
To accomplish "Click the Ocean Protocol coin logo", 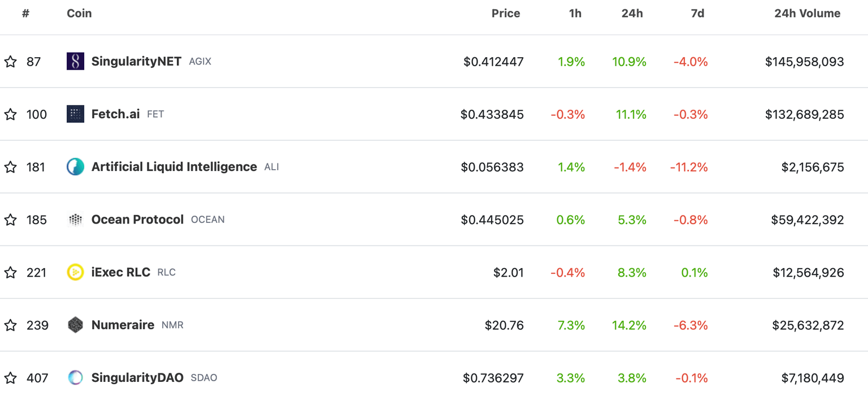I will pyautogui.click(x=75, y=220).
